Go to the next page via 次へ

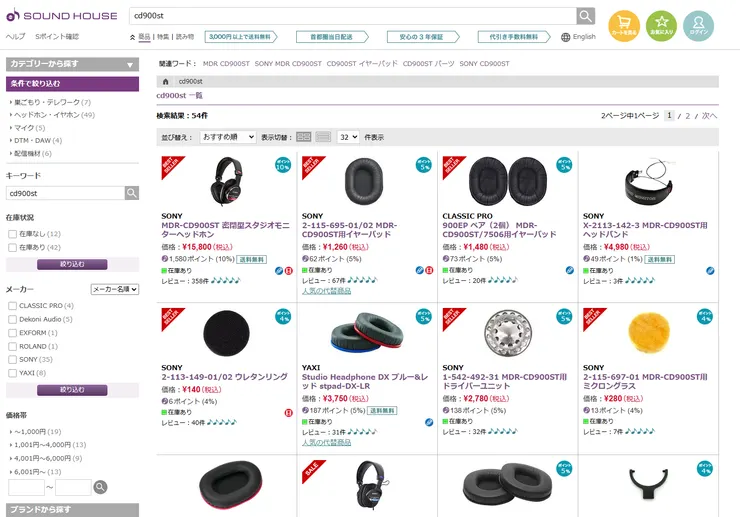(x=709, y=116)
